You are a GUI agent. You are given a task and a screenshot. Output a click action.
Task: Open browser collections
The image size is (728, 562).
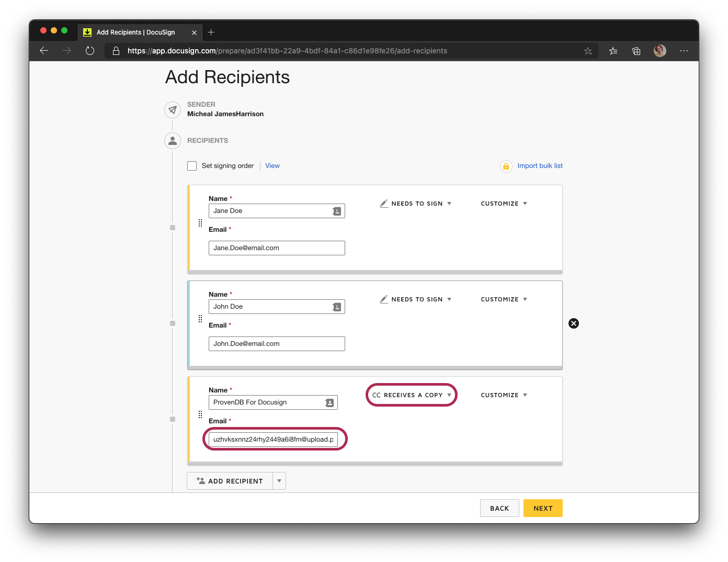point(636,51)
